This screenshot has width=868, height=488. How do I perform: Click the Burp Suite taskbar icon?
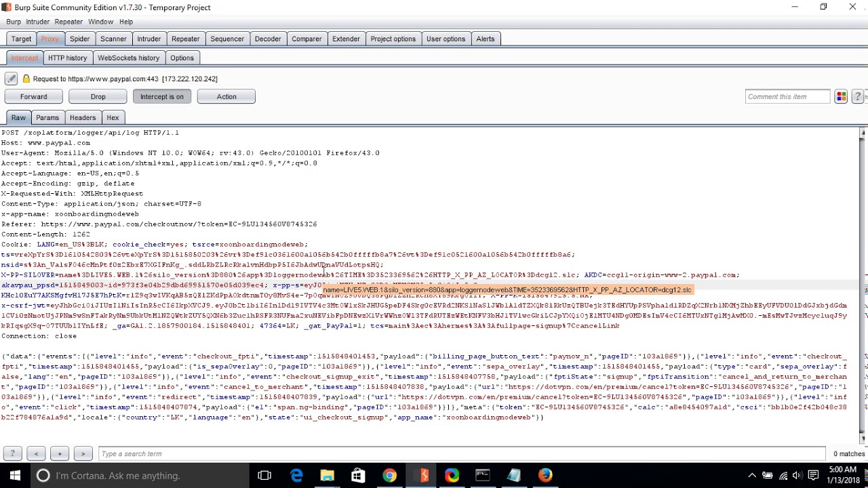420,475
